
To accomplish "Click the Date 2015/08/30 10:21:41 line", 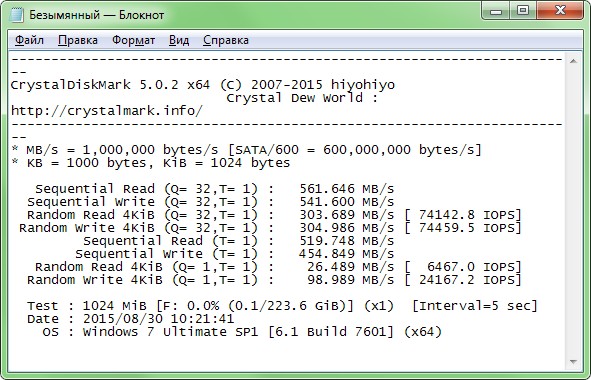I will click(x=130, y=319).
